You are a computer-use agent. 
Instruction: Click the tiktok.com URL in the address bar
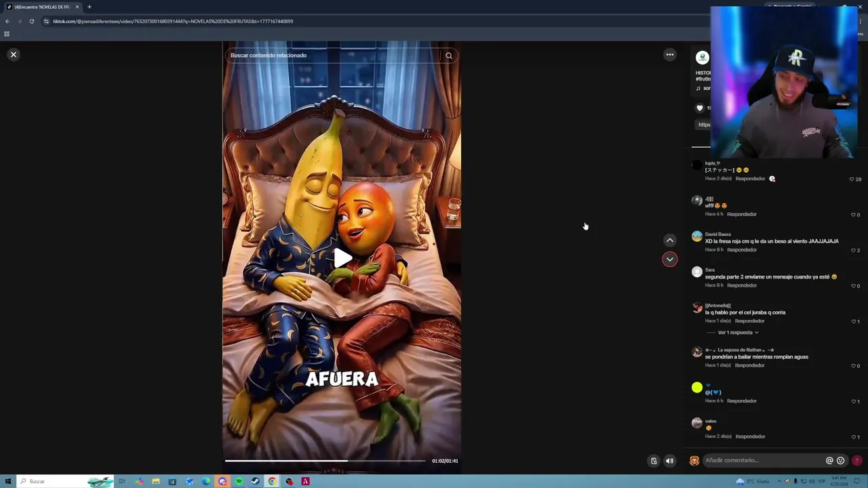coord(173,21)
